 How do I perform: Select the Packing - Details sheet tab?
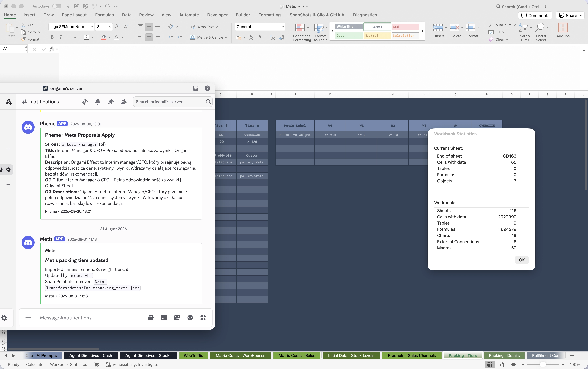(x=504, y=356)
